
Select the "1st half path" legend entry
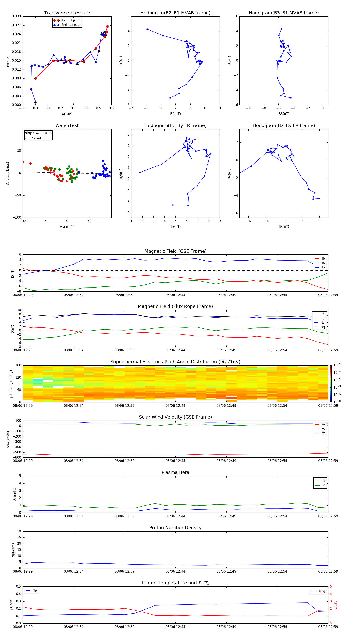pyautogui.click(x=66, y=20)
